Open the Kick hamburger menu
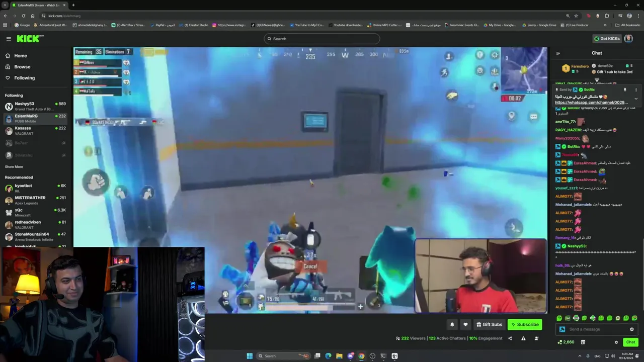 click(9, 39)
